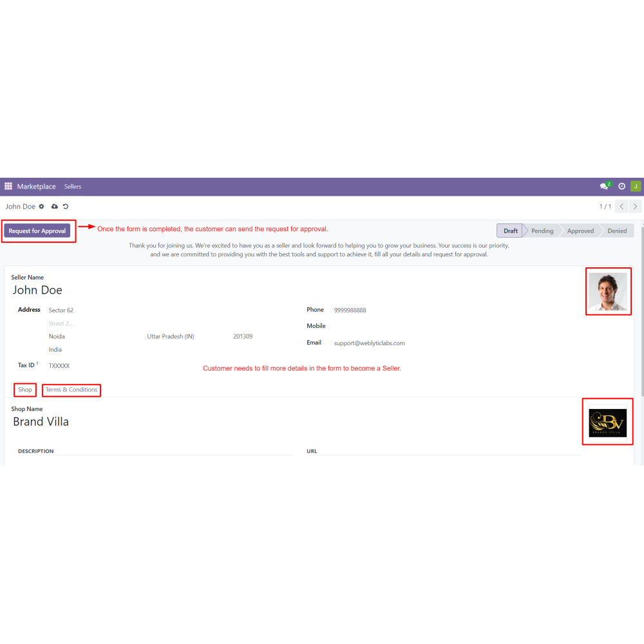Image resolution: width=644 pixels, height=644 pixels.
Task: Edit the Seller Name field John Doe
Action: pyautogui.click(x=37, y=290)
